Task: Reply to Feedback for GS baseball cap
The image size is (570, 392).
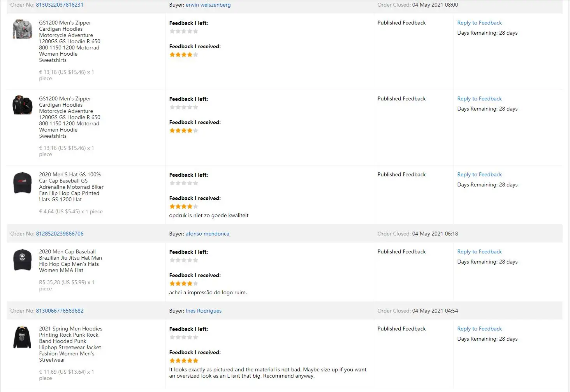Action: (479, 174)
